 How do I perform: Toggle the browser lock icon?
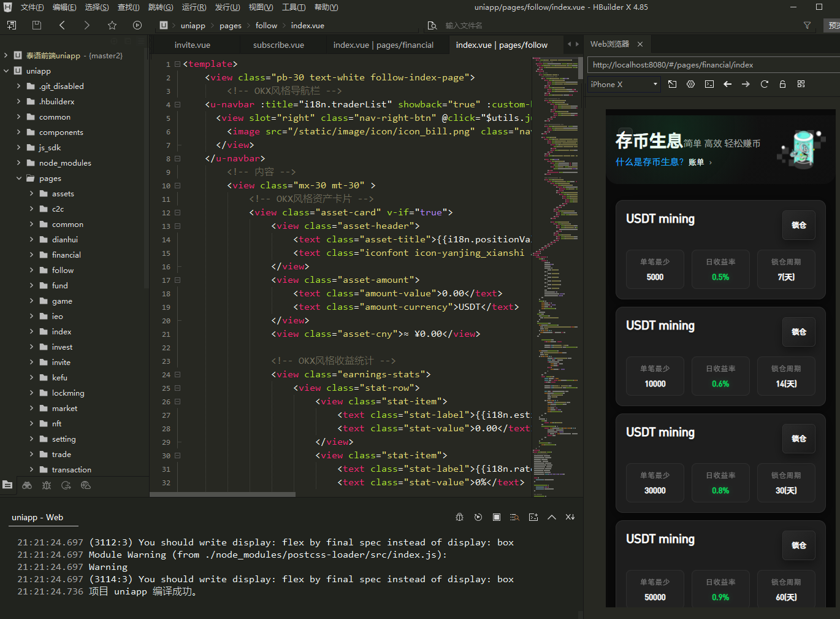click(782, 84)
